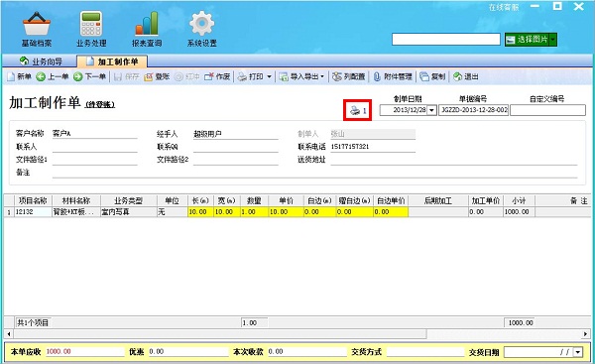Click the 红冲 toolbar button

coord(187,76)
